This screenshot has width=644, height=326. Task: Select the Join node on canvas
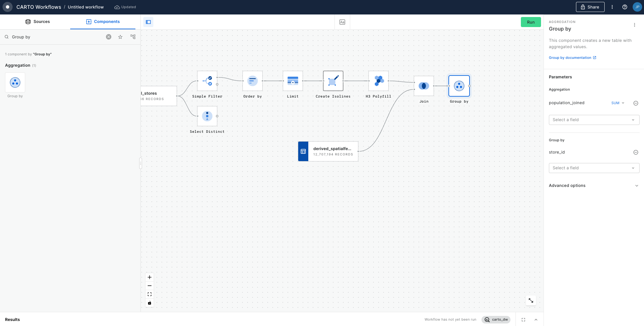pyautogui.click(x=424, y=86)
